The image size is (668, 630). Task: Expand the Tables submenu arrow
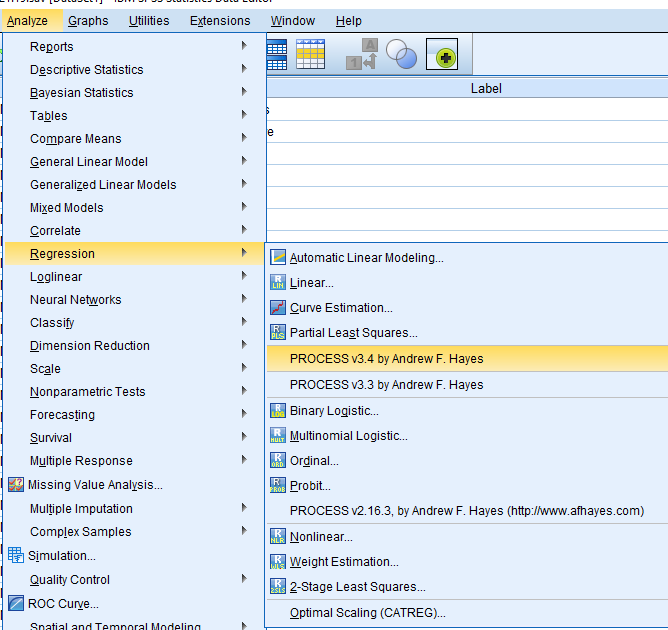click(244, 114)
